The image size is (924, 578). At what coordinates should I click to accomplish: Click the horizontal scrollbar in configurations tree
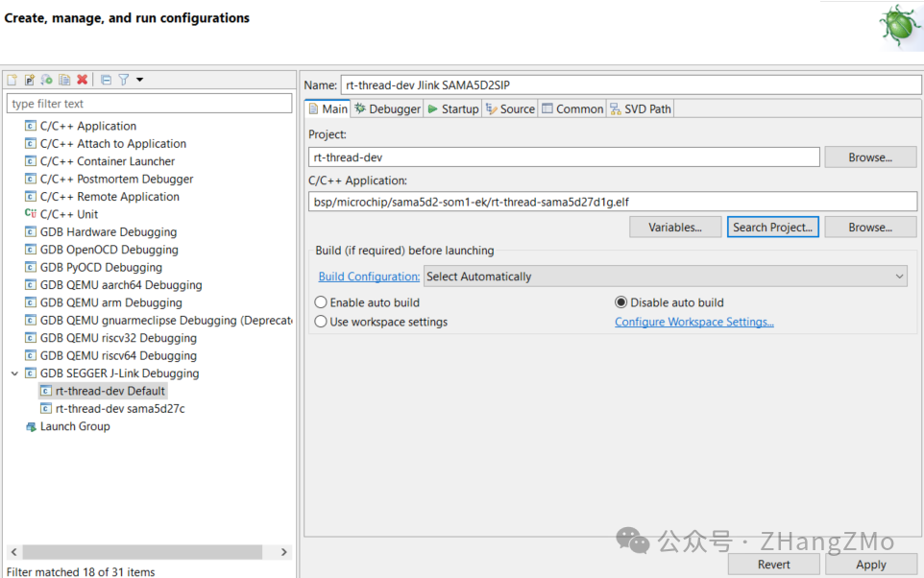pos(142,552)
